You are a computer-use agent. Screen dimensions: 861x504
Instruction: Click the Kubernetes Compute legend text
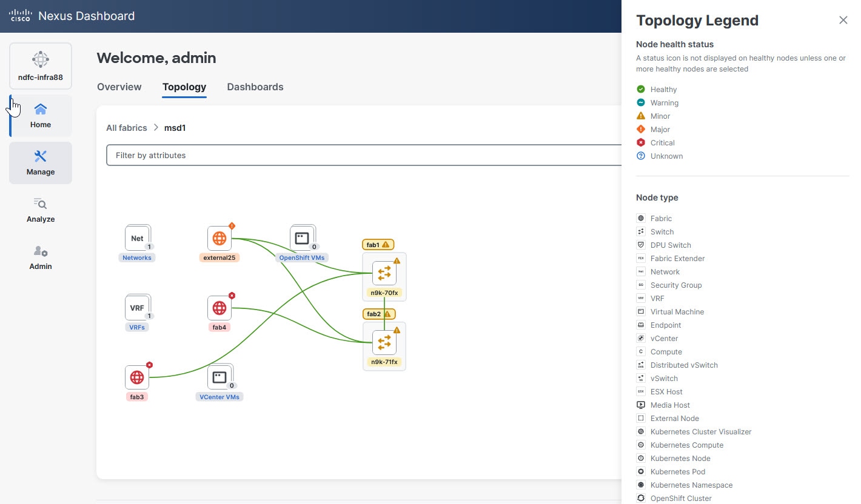tap(687, 445)
